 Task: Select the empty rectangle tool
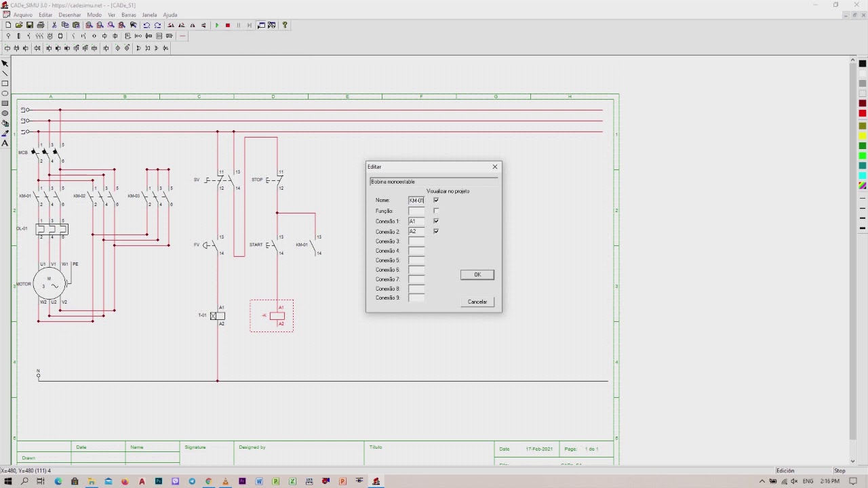click(5, 83)
